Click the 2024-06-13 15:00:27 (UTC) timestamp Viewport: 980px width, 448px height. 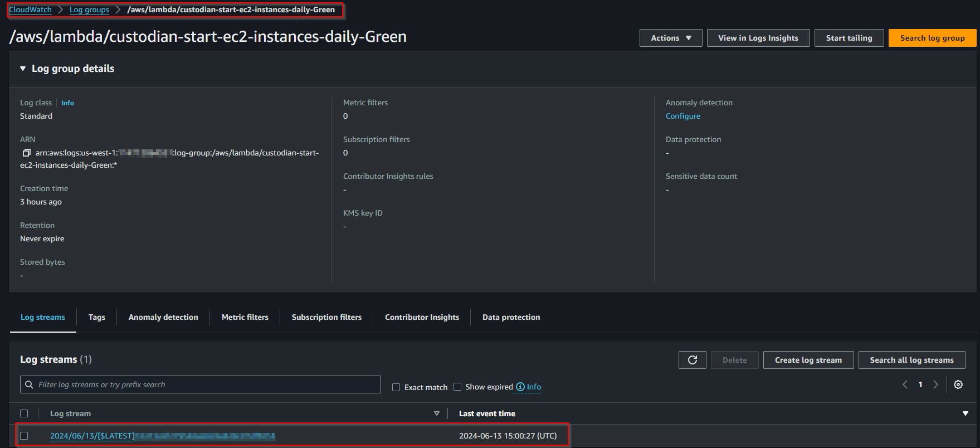(508, 436)
